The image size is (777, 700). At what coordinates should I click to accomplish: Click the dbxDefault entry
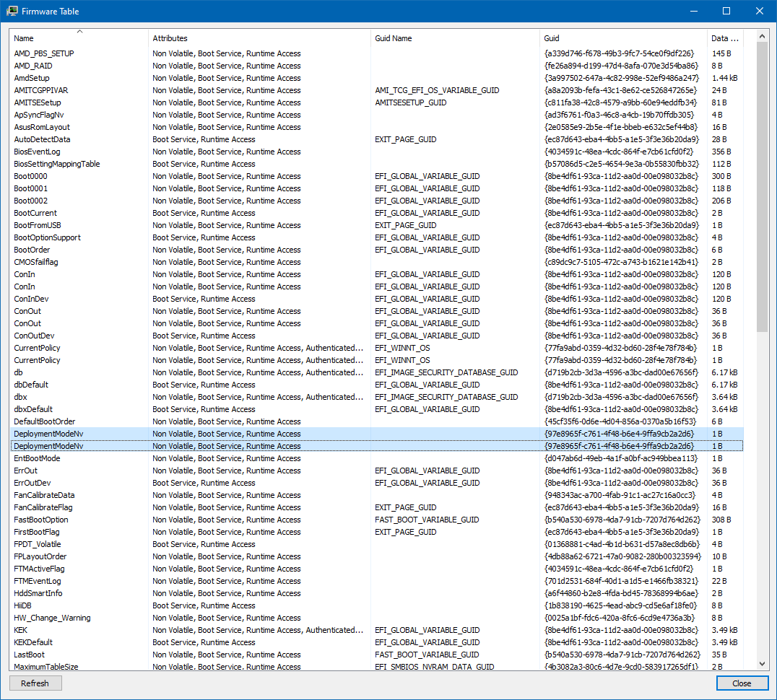(377, 409)
